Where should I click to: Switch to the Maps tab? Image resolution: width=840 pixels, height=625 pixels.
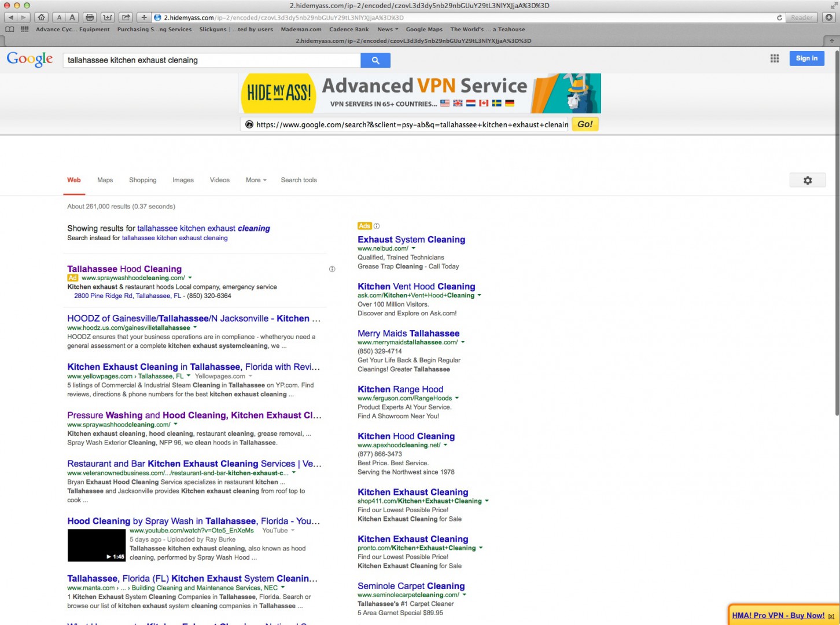point(105,180)
